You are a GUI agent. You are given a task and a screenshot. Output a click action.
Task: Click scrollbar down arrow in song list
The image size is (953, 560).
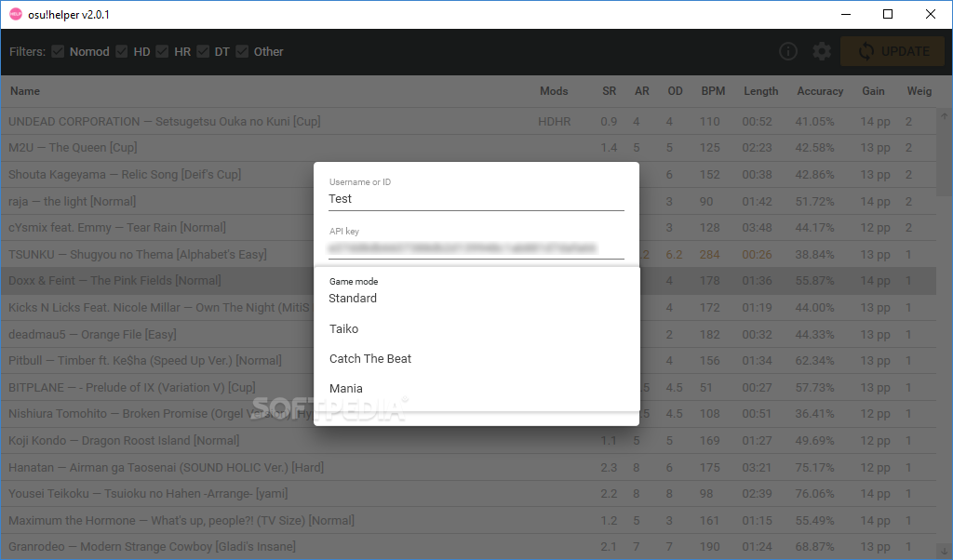coord(944,552)
